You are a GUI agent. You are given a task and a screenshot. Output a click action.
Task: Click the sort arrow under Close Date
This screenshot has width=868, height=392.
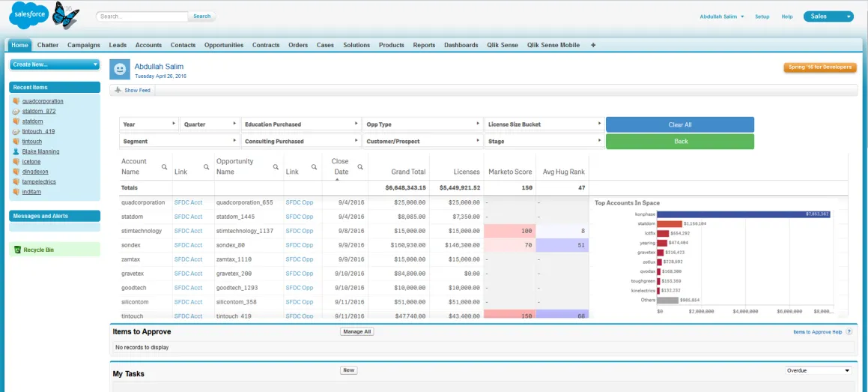point(336,179)
